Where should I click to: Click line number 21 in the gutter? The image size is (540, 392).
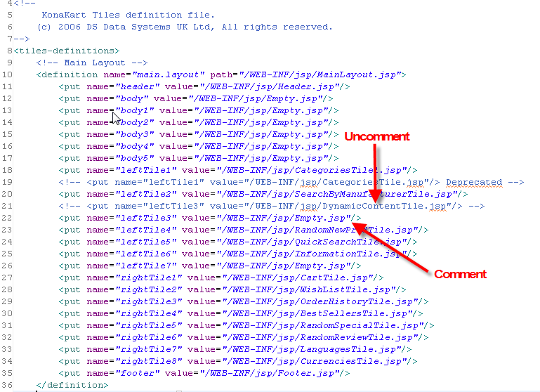coord(7,206)
